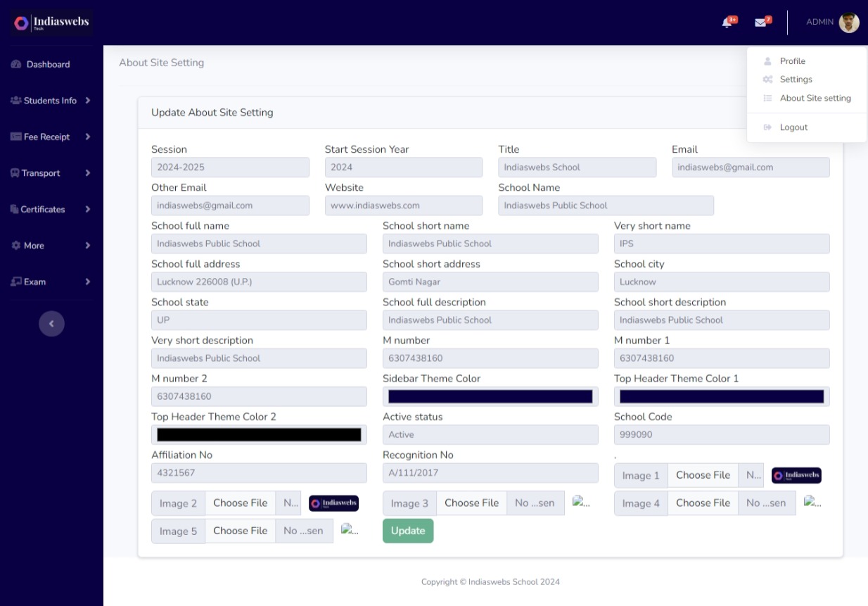868x606 pixels.
Task: Click the broken Image 3 preview
Action: (581, 503)
